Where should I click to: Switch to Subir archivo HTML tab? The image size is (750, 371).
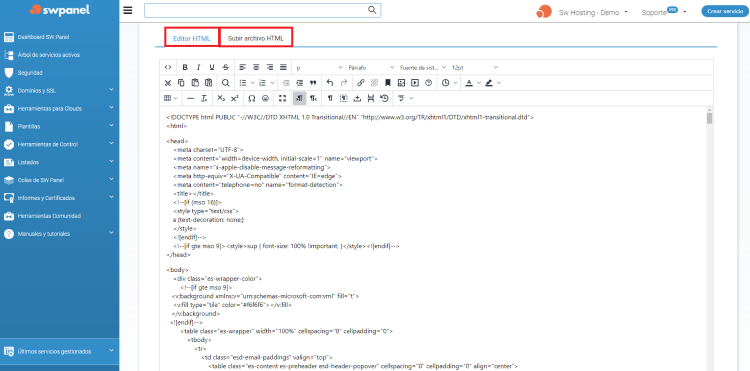(x=256, y=39)
